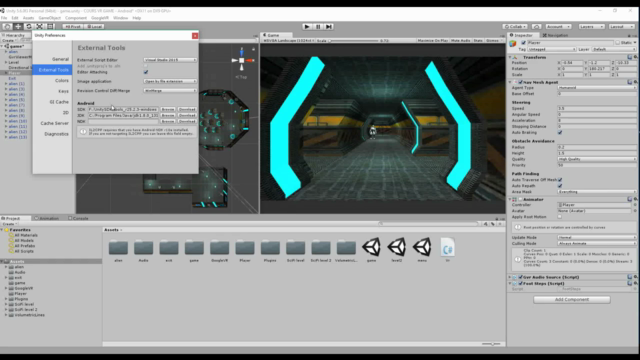Toggle the Nav Mesh Agent enabled checkbox
The height and width of the screenshot is (360, 640).
pos(520,82)
